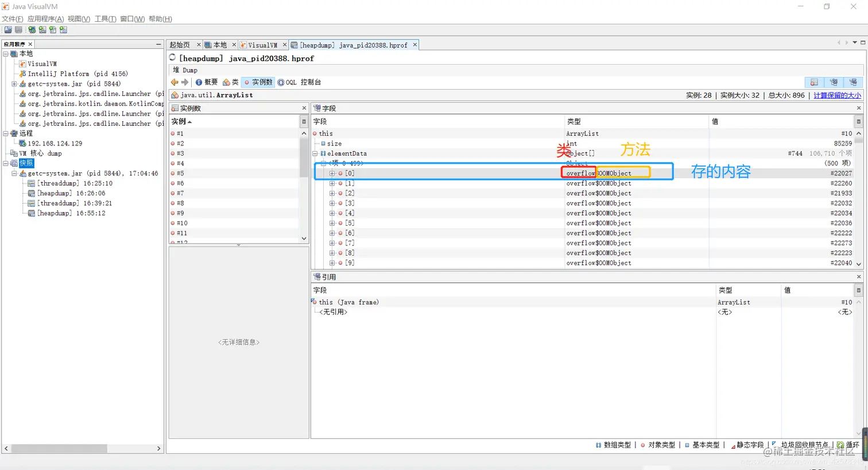This screenshot has height=470, width=868.
Task: Select the size field row
Action: point(583,144)
